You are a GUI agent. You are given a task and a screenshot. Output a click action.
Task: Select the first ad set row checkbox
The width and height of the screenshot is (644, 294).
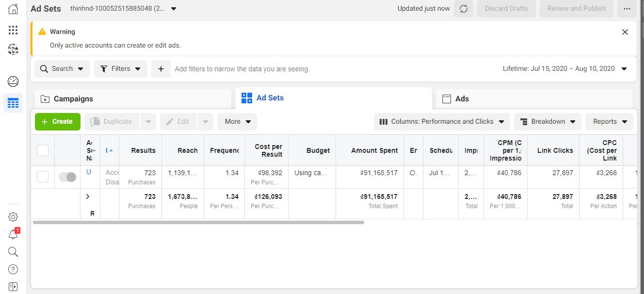point(43,177)
